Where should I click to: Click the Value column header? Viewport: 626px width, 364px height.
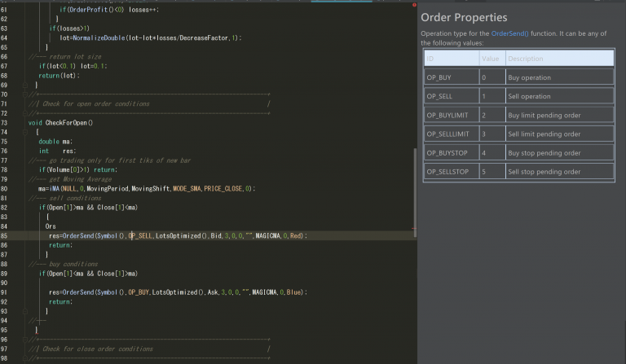pos(491,59)
